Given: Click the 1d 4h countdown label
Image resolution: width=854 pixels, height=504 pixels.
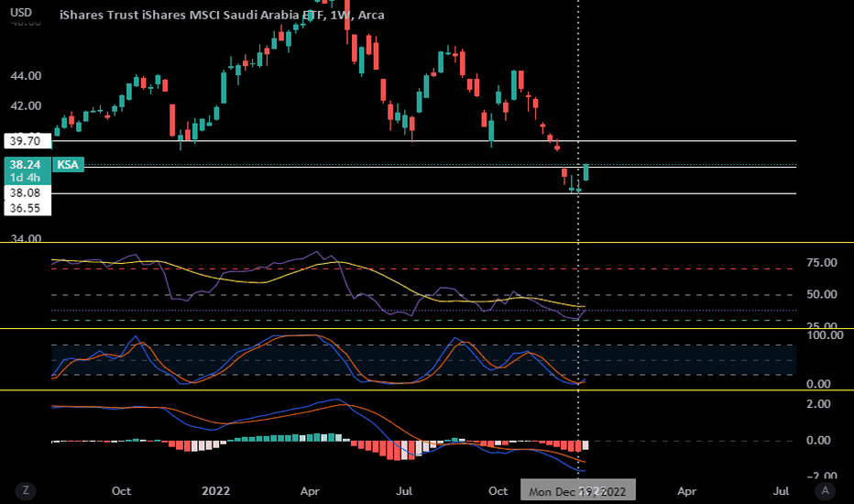Looking at the screenshot, I should [26, 178].
